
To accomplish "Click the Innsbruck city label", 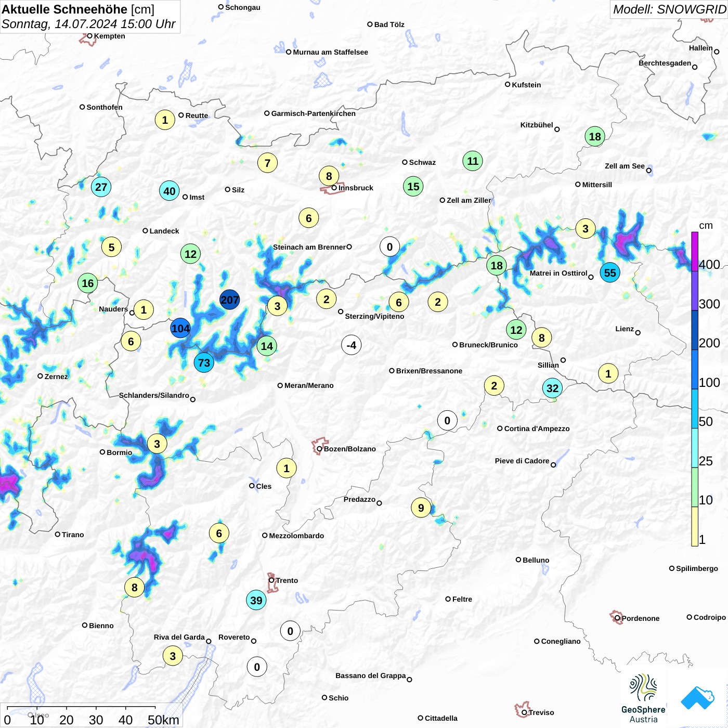I will coord(356,188).
